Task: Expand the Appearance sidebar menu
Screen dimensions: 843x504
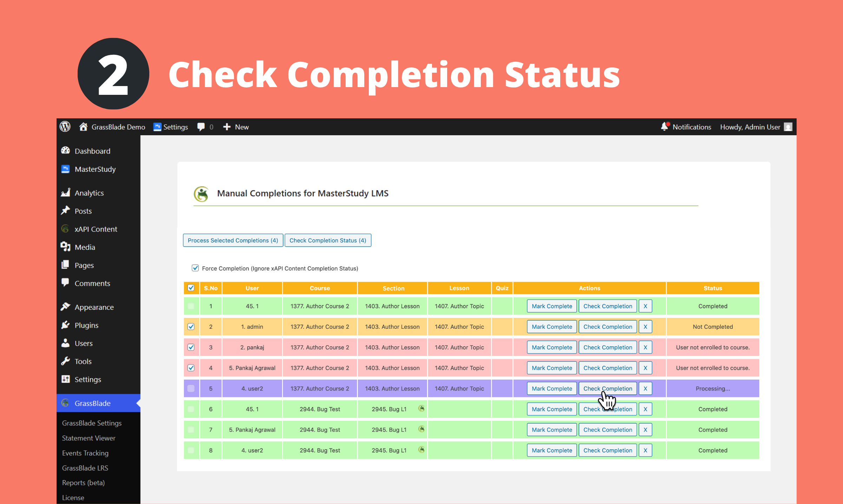Action: [94, 307]
